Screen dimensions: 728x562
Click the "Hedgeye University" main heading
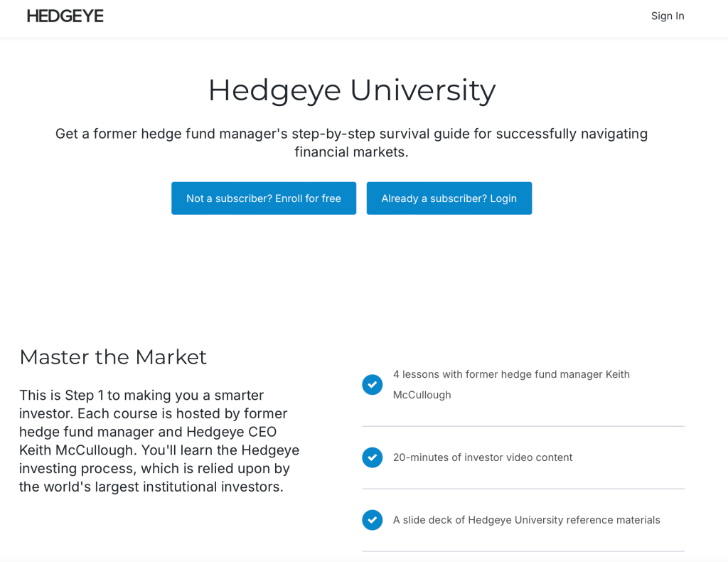coord(351,90)
